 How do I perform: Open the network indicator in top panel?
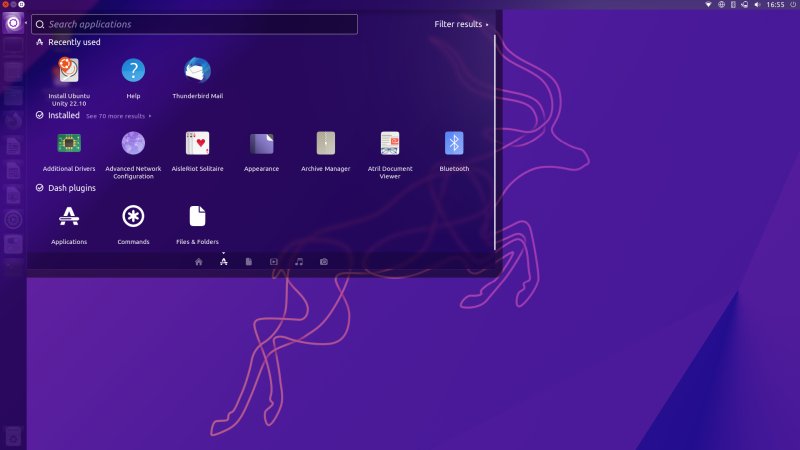708,5
